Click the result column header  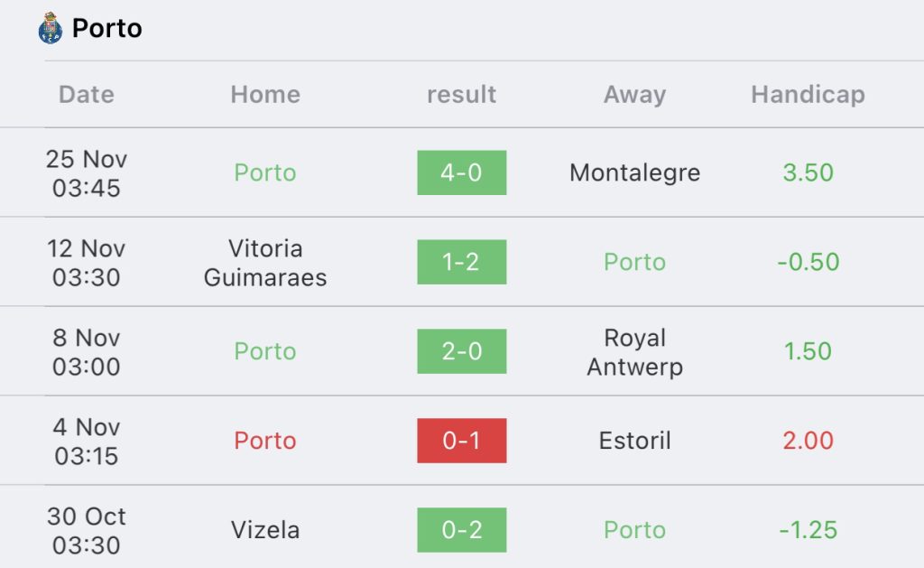(x=461, y=95)
